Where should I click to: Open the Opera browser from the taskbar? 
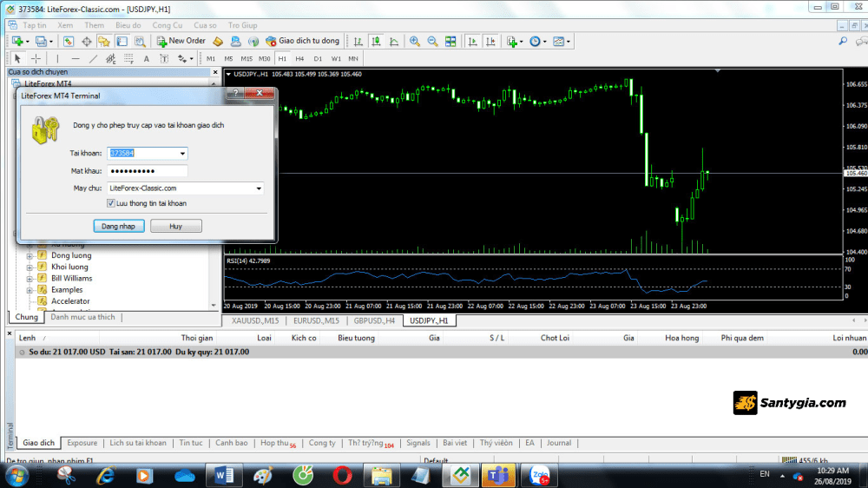[x=342, y=476]
